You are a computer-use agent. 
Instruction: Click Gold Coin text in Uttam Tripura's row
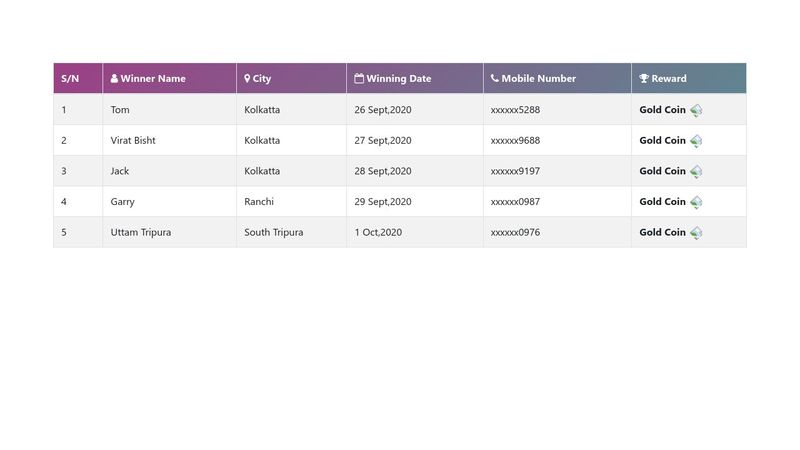pyautogui.click(x=662, y=232)
